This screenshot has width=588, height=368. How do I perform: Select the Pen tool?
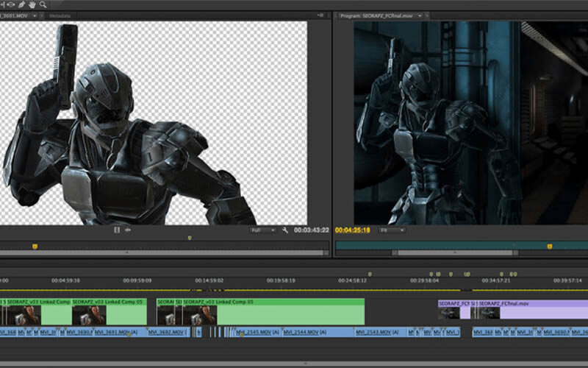tap(21, 4)
